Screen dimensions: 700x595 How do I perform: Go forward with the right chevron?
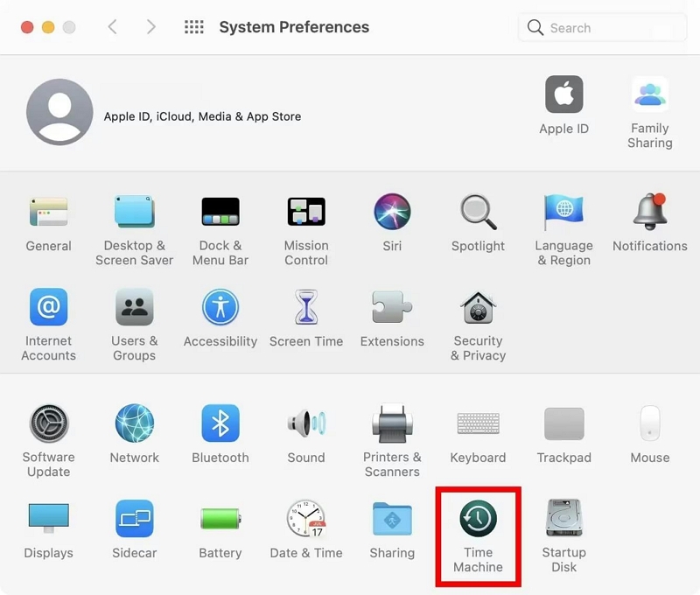point(151,27)
